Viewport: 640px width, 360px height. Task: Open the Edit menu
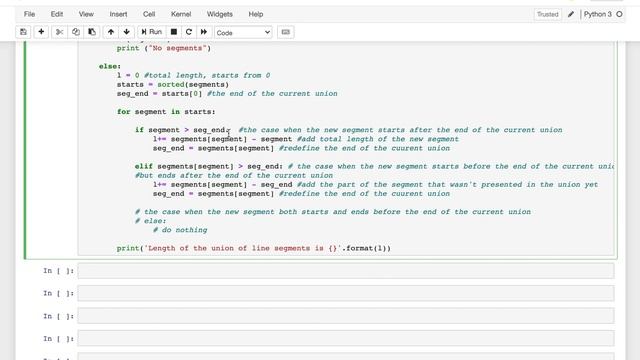pyautogui.click(x=57, y=14)
